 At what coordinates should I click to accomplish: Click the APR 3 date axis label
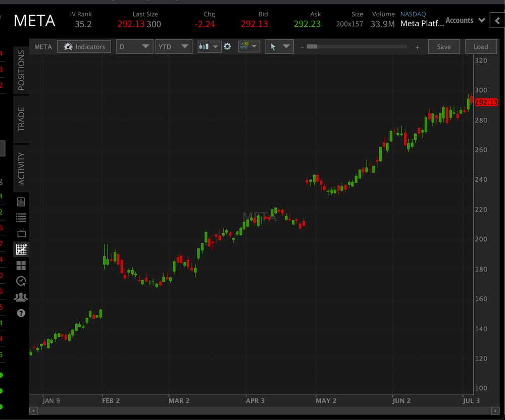click(x=255, y=401)
